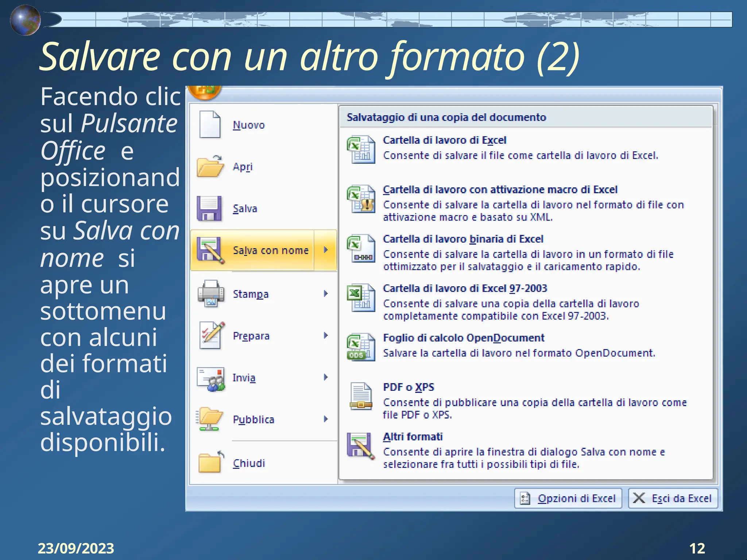The width and height of the screenshot is (747, 560).
Task: Choose Apri from the Office menu
Action: 263,167
